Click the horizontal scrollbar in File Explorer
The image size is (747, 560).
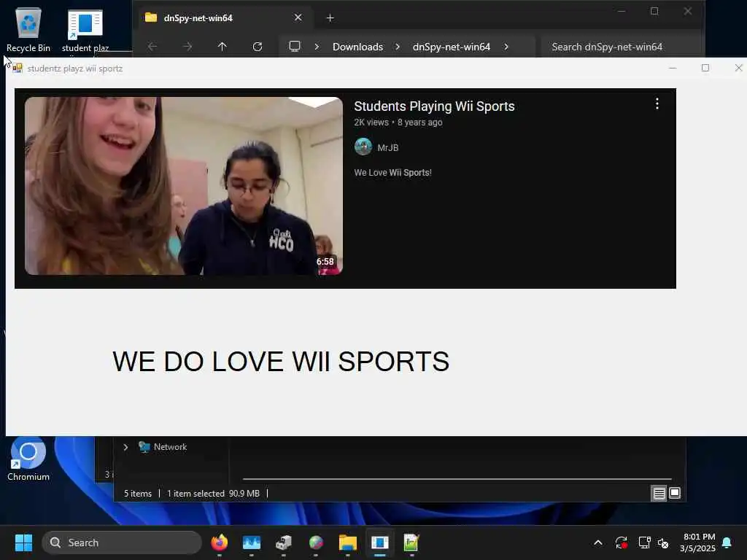457,478
